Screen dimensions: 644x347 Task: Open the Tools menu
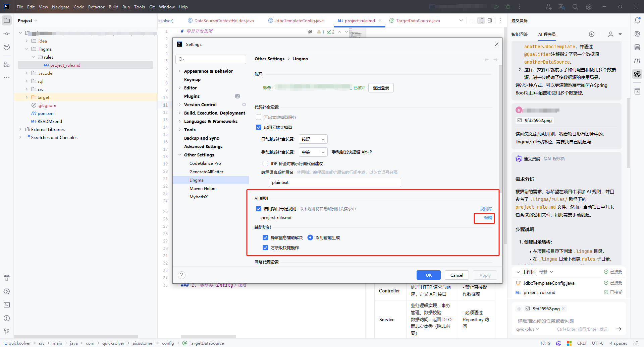(x=139, y=7)
